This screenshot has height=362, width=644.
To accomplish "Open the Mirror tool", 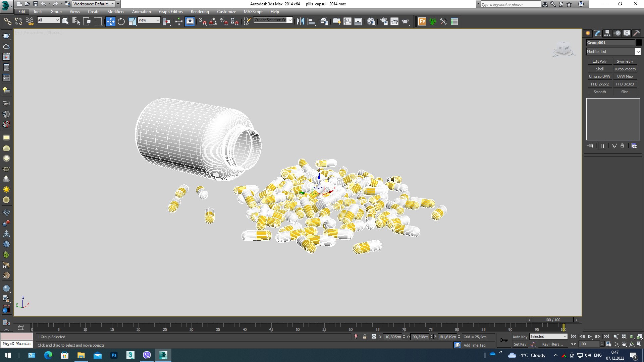I will tap(300, 22).
